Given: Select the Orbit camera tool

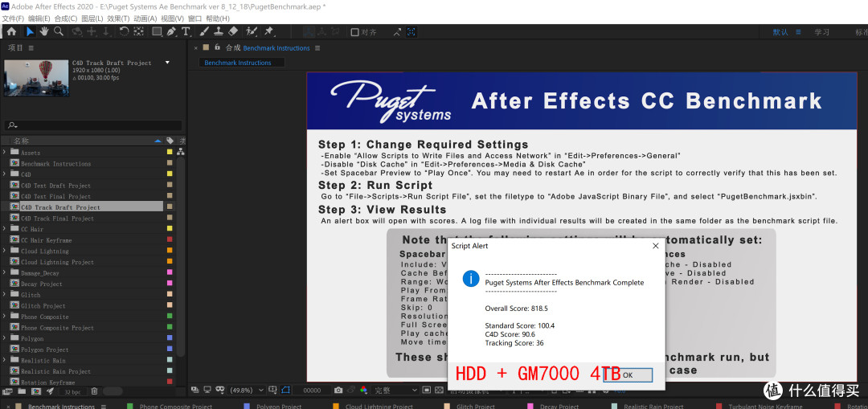Looking at the screenshot, I should tap(77, 31).
